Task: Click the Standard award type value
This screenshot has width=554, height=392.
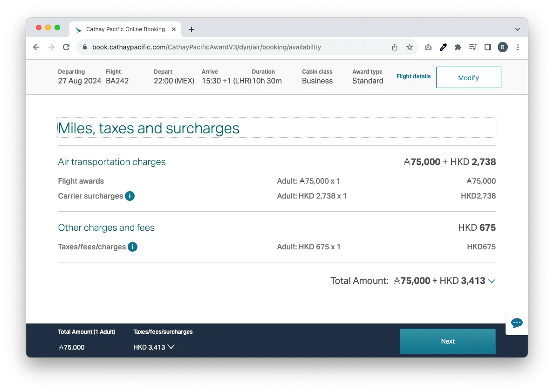Action: pyautogui.click(x=368, y=81)
